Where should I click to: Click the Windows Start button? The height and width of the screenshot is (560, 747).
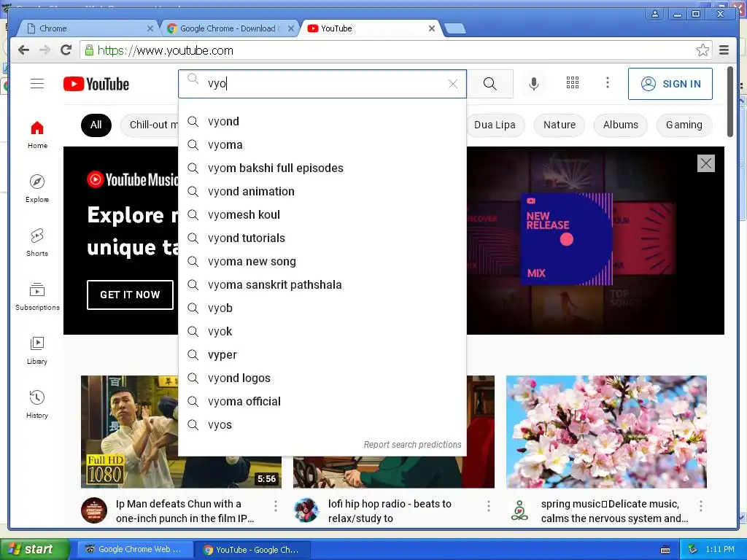point(35,549)
